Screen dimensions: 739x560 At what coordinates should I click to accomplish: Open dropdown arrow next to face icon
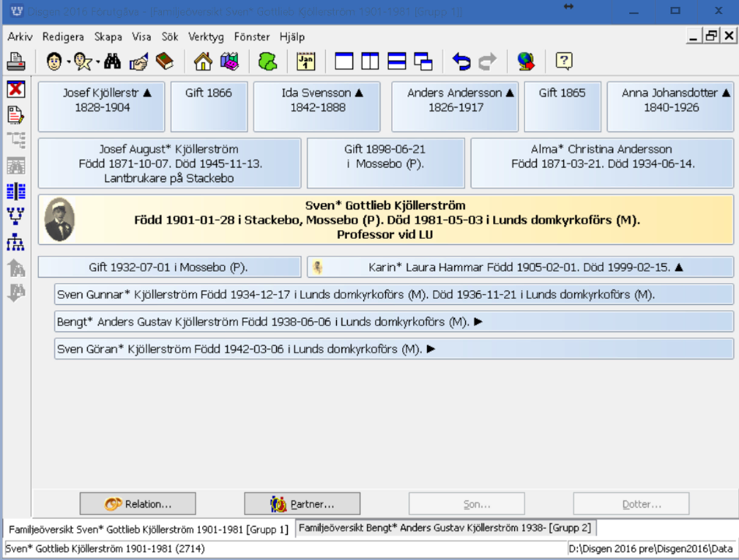[x=68, y=62]
